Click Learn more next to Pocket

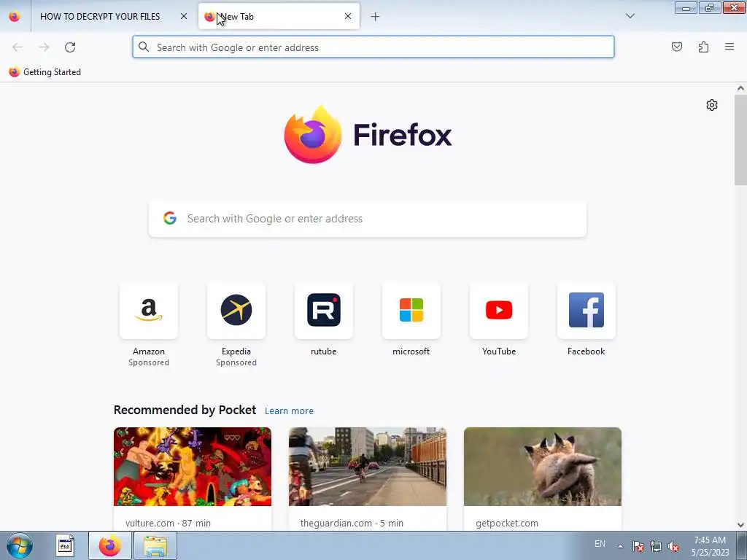289,411
